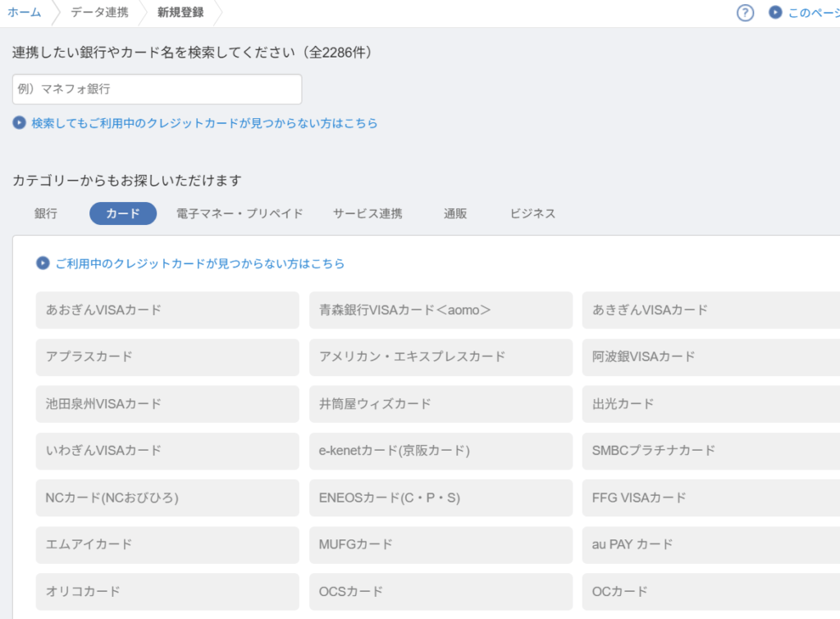This screenshot has width=840, height=619.
Task: Open the 電子マネー・プリペイド tab
Action: click(x=240, y=213)
